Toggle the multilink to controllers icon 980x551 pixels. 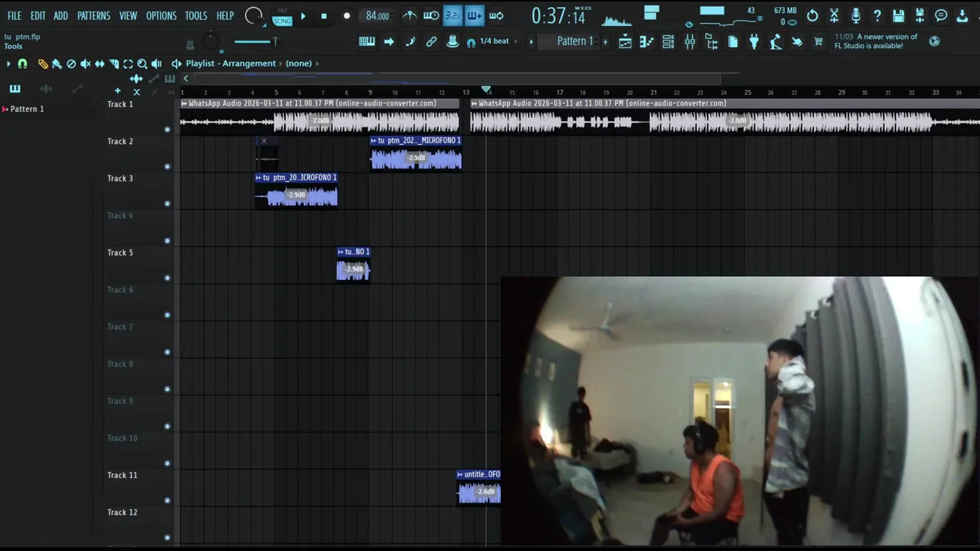(452, 41)
